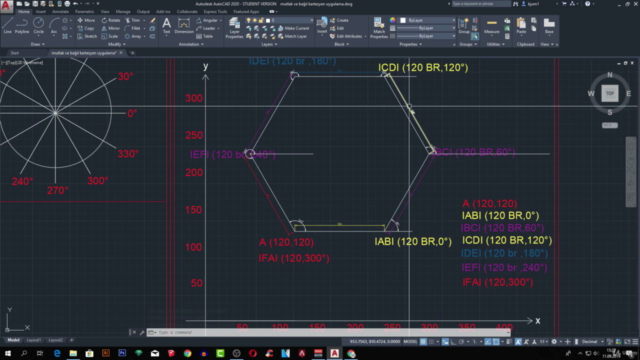
Task: Click the MODEL space button
Action: pyautogui.click(x=410, y=342)
